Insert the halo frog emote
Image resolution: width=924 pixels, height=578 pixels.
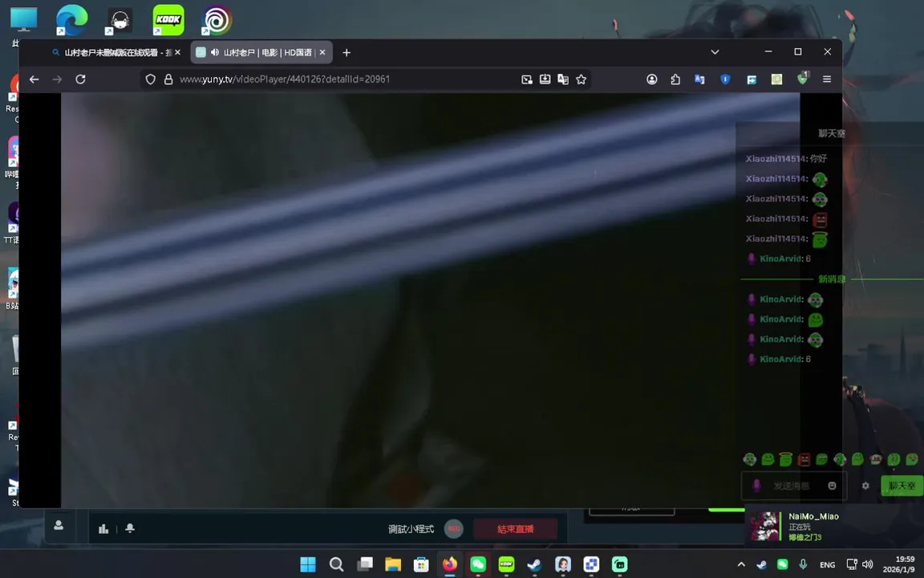[785, 459]
